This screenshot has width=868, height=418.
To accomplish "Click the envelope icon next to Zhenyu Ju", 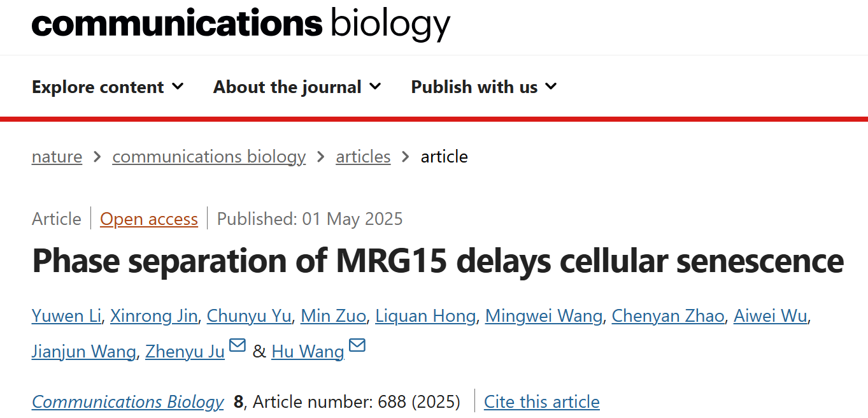I will click(238, 346).
